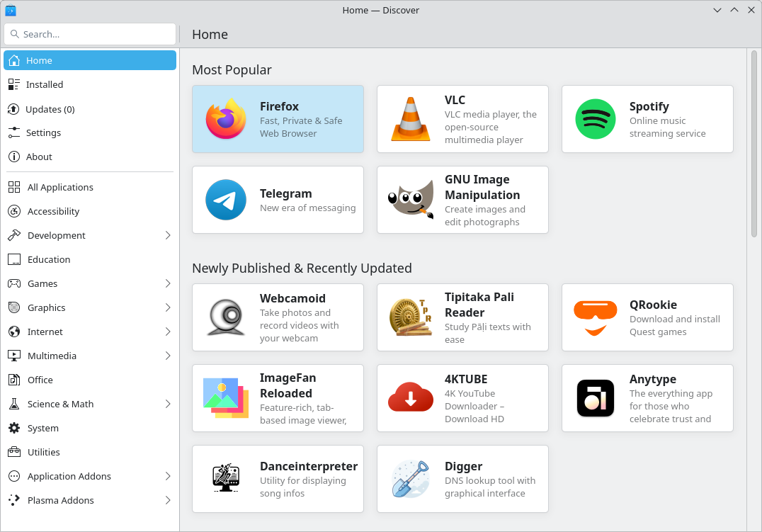
Task: Select the Science & Math label
Action: click(61, 404)
